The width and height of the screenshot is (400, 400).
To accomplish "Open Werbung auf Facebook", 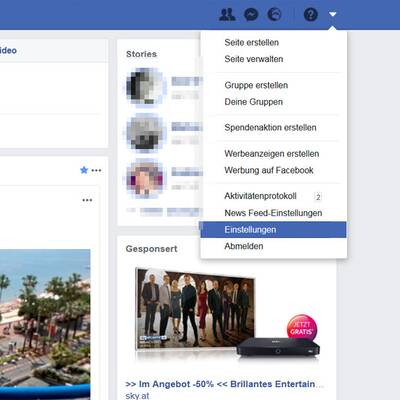I will click(x=269, y=170).
